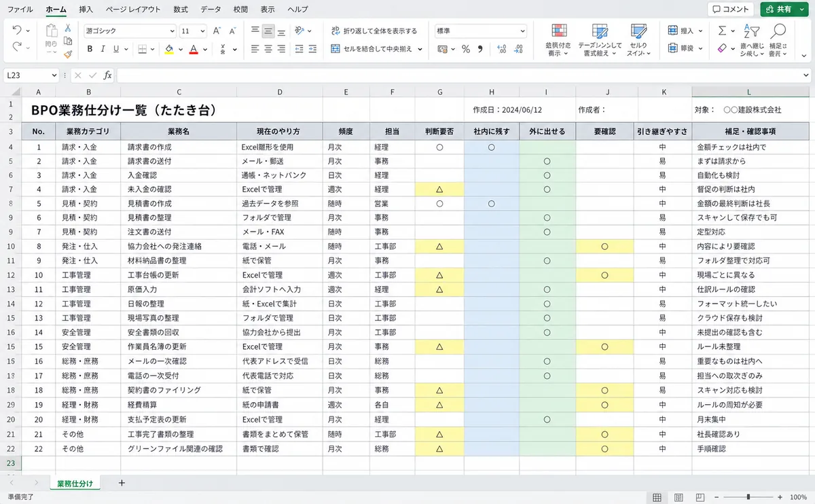815x504 pixels.
Task: Open the 游ゴシック font name dropdown
Action: pyautogui.click(x=172, y=31)
